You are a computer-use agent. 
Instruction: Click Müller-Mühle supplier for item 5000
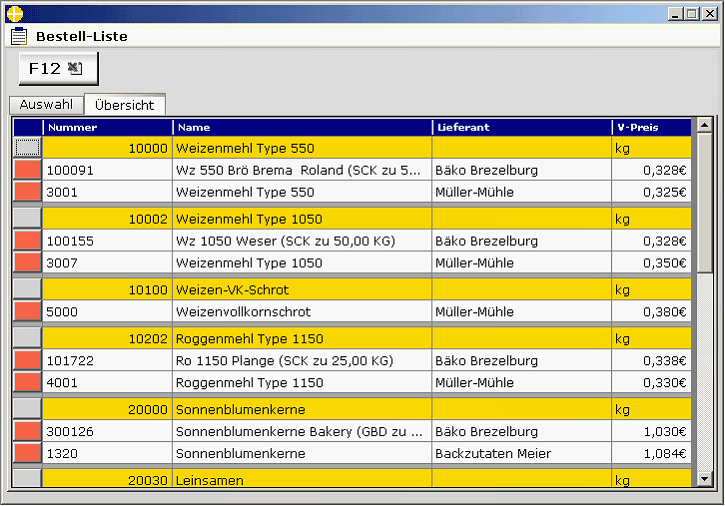[x=522, y=311]
